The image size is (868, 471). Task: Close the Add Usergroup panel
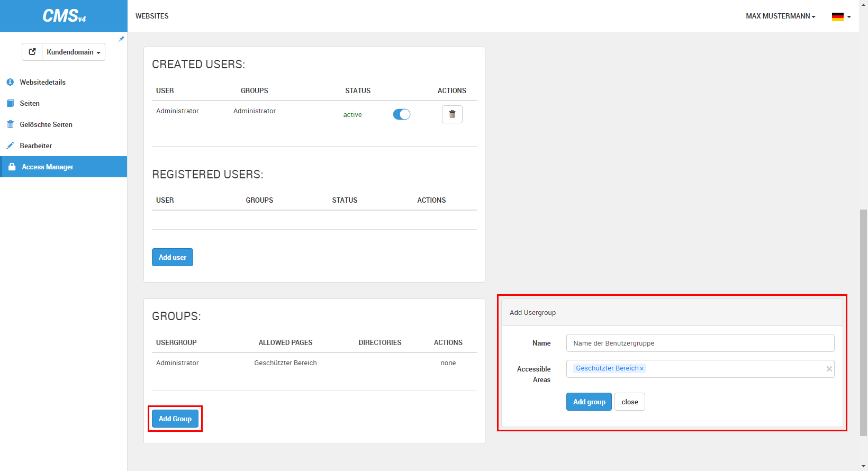coord(629,402)
